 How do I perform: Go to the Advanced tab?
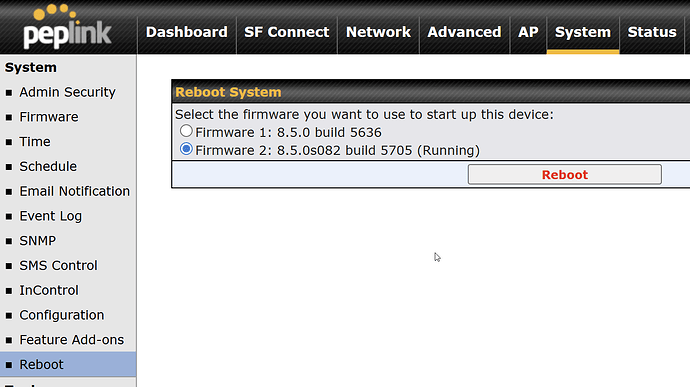tap(464, 32)
